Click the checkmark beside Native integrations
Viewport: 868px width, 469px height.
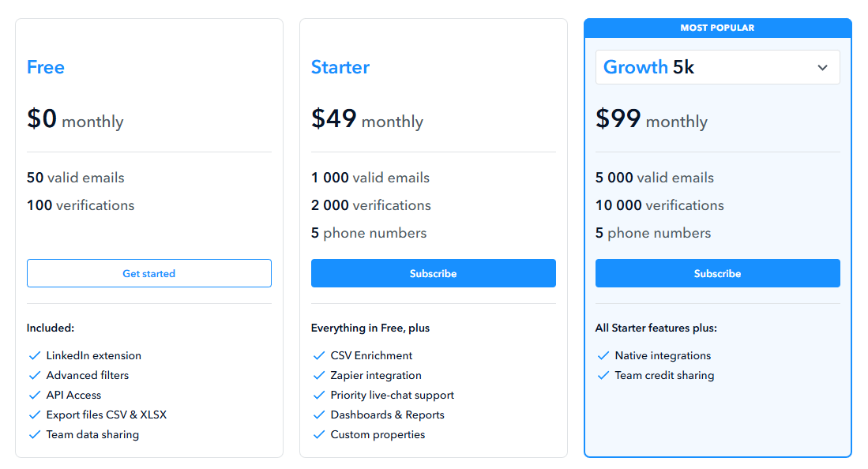point(603,355)
